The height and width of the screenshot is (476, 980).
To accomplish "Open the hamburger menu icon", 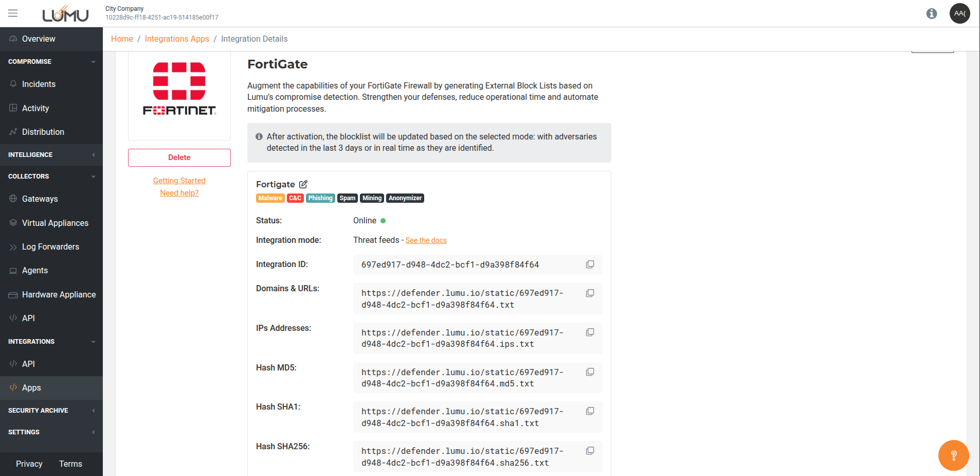I will 13,13.
